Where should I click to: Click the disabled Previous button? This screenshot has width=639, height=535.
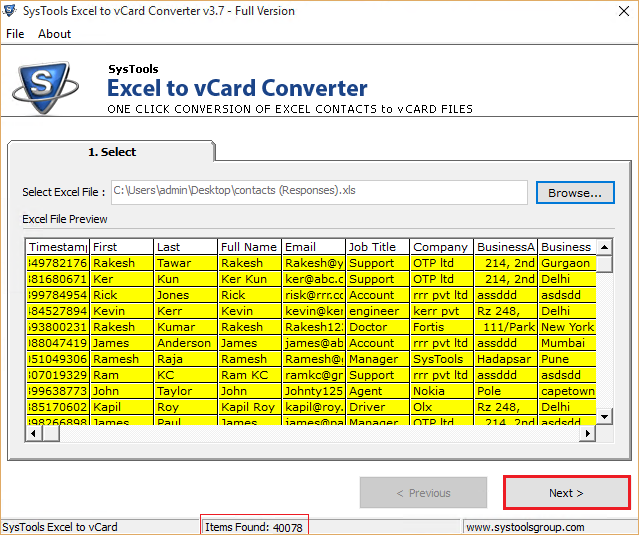coord(423,493)
